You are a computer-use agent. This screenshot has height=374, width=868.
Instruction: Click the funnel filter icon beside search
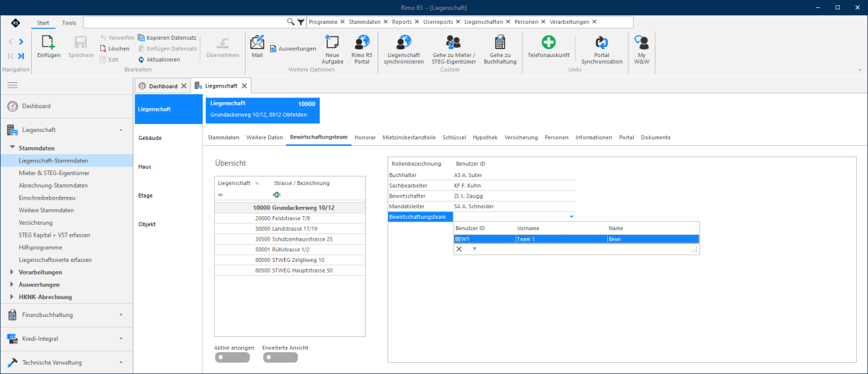coord(301,22)
